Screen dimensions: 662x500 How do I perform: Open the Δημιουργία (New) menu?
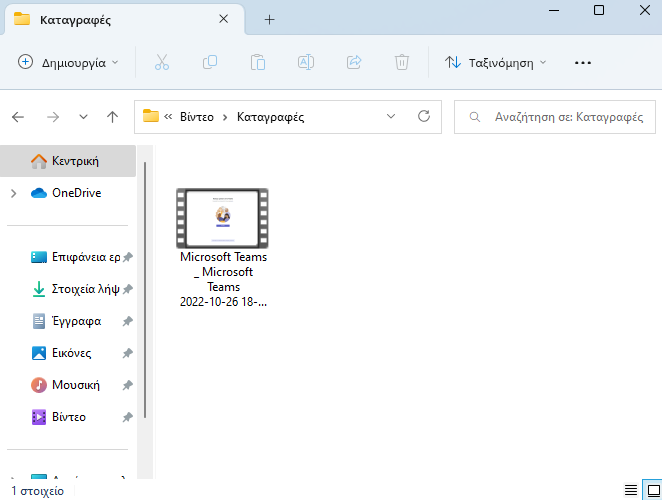68,62
